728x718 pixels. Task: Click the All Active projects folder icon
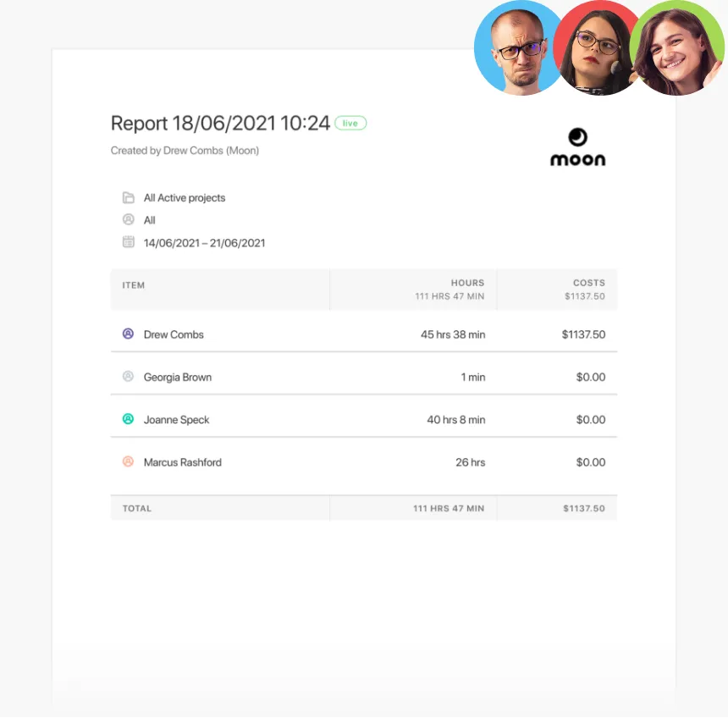click(x=128, y=197)
